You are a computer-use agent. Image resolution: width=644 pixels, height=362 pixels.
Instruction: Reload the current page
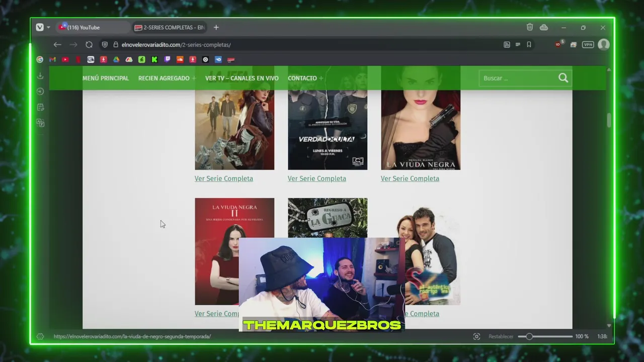click(89, 45)
